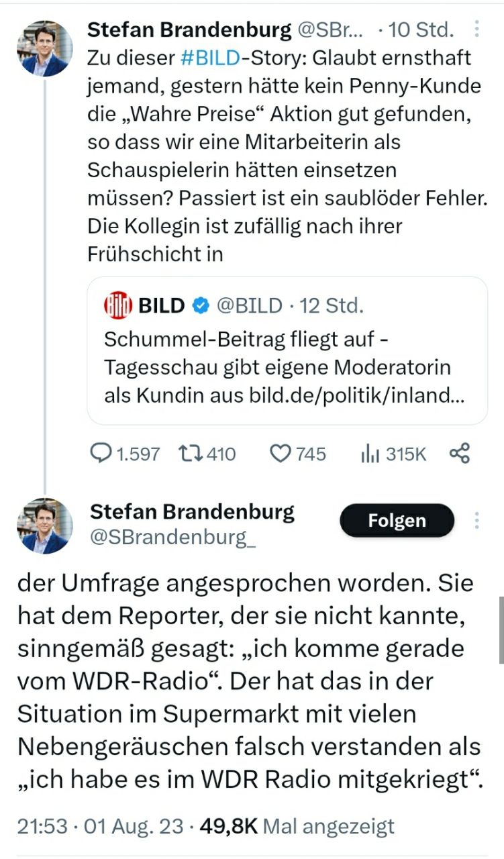Tap the share icon
Screen dimensions: 504x859
point(460,454)
